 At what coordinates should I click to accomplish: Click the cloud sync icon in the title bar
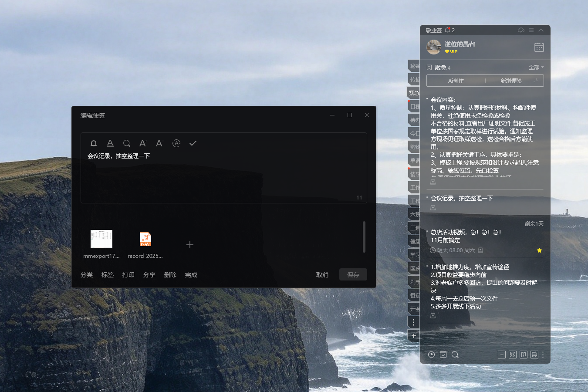(521, 30)
